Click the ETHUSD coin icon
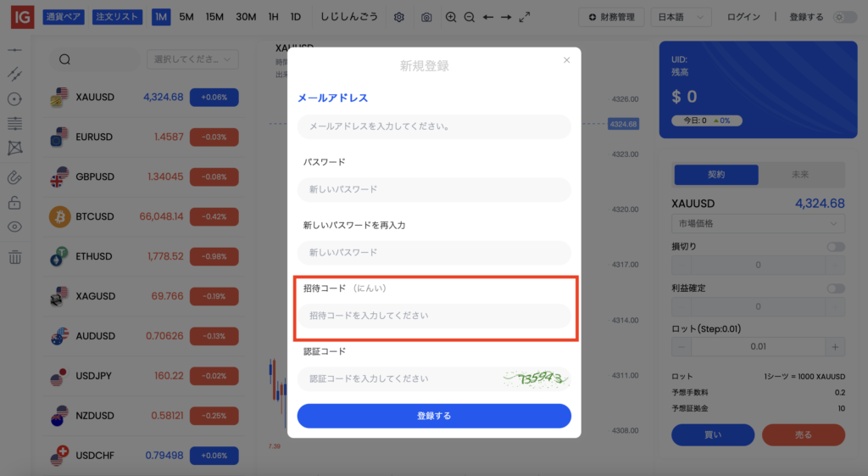Image resolution: width=868 pixels, height=476 pixels. (x=58, y=256)
